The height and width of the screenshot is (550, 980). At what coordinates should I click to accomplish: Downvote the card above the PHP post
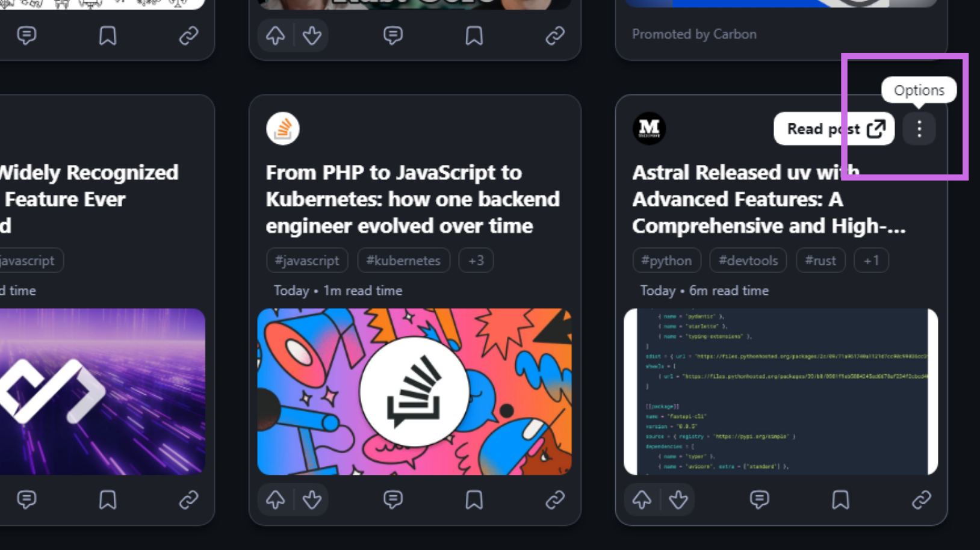click(312, 36)
